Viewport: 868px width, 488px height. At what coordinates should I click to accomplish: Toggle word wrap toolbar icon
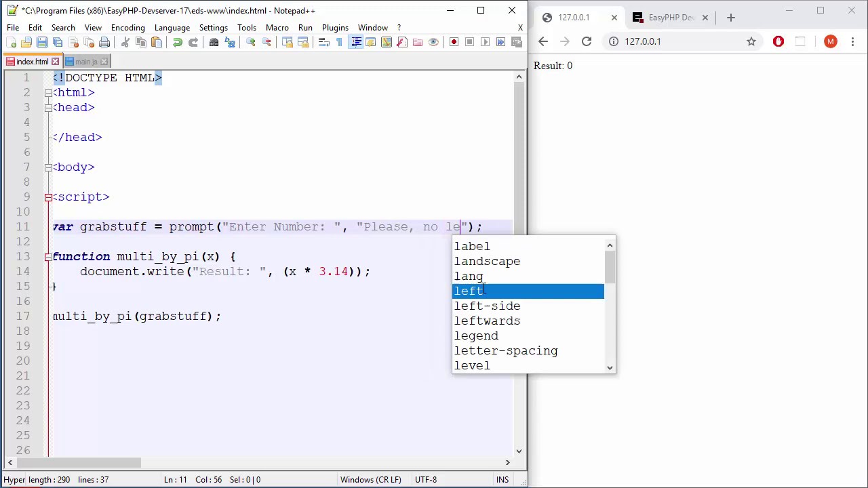pos(324,42)
